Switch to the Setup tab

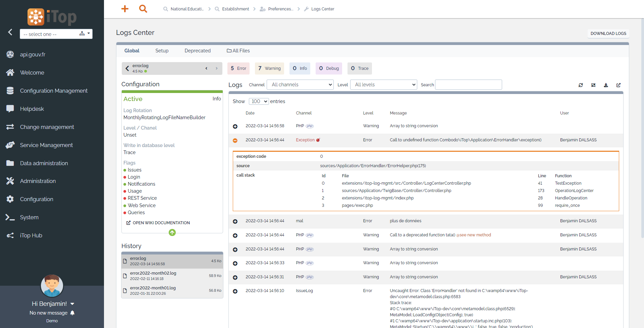click(162, 51)
